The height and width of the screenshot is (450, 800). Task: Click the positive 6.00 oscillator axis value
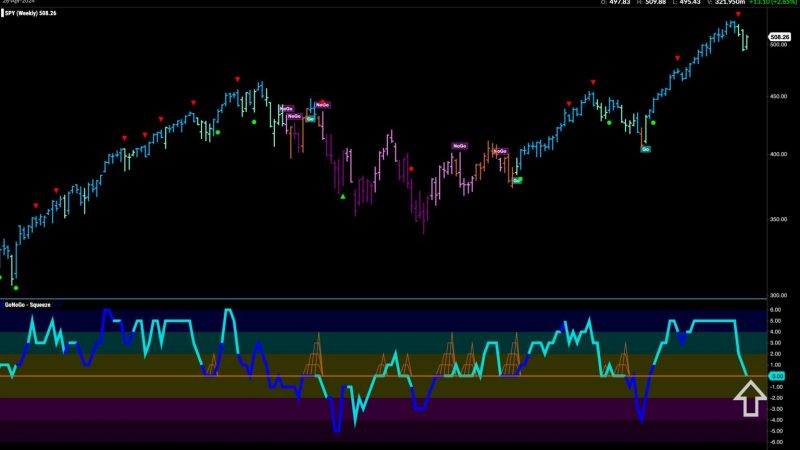[776, 310]
